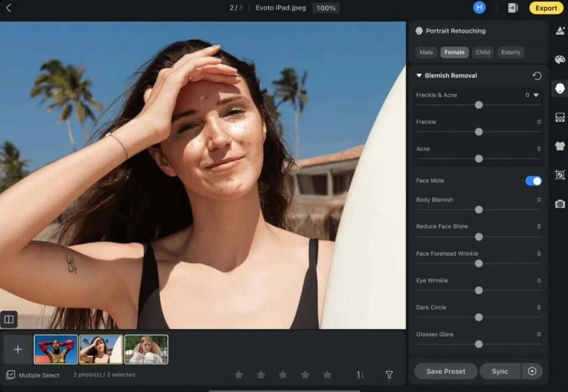Image resolution: width=568 pixels, height=392 pixels.
Task: Toggle the Multiple Select checkbox
Action: point(11,375)
